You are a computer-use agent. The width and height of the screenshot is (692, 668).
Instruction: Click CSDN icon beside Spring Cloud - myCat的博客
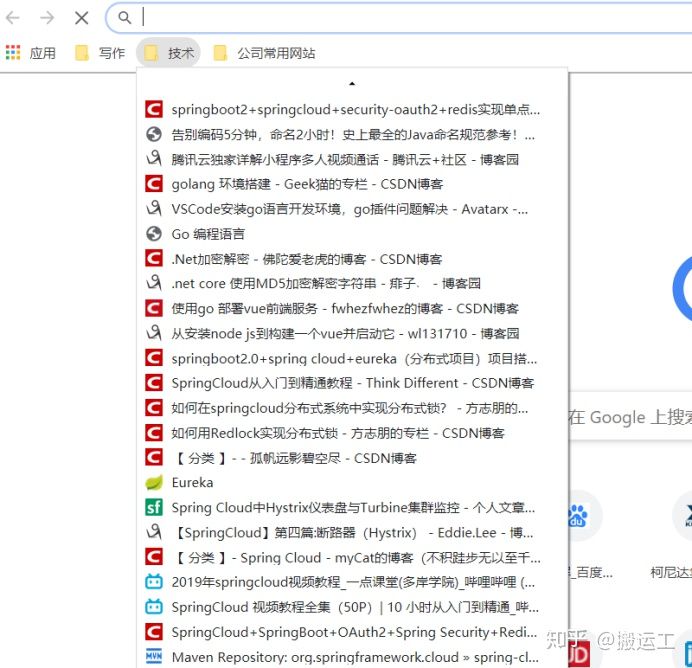(x=154, y=557)
